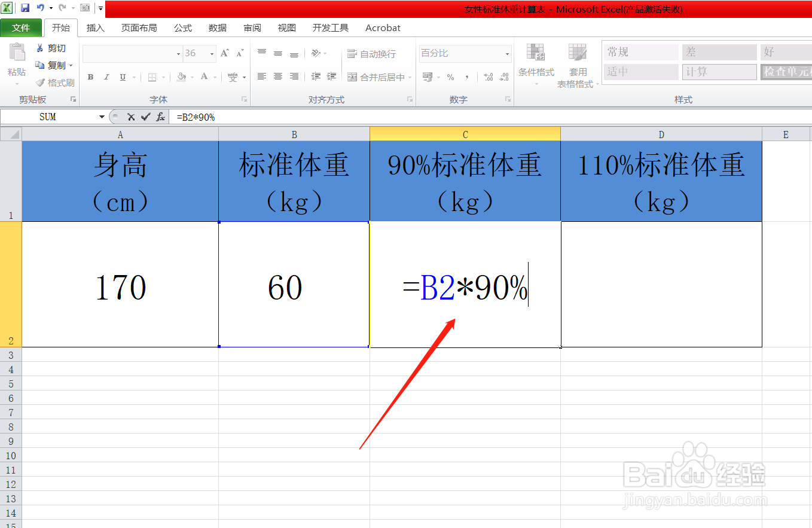This screenshot has height=528, width=812.
Task: Switch to the Page Layout (页面布局) tab
Action: pyautogui.click(x=139, y=28)
